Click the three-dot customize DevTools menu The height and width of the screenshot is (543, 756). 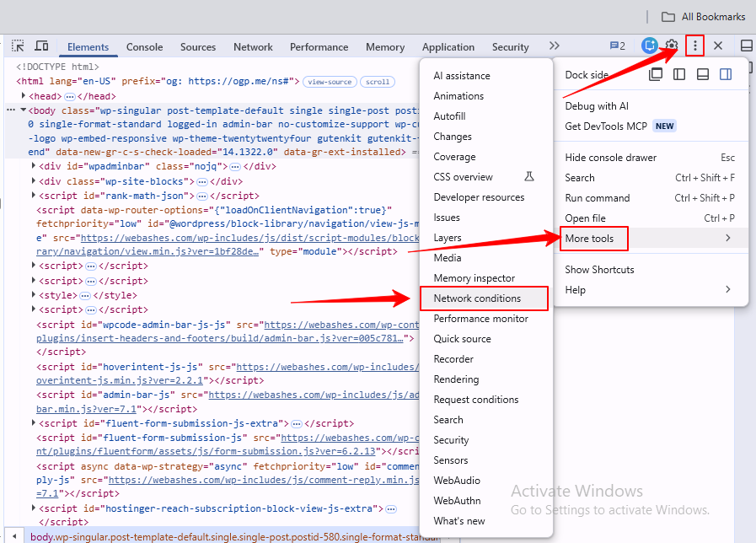point(694,46)
